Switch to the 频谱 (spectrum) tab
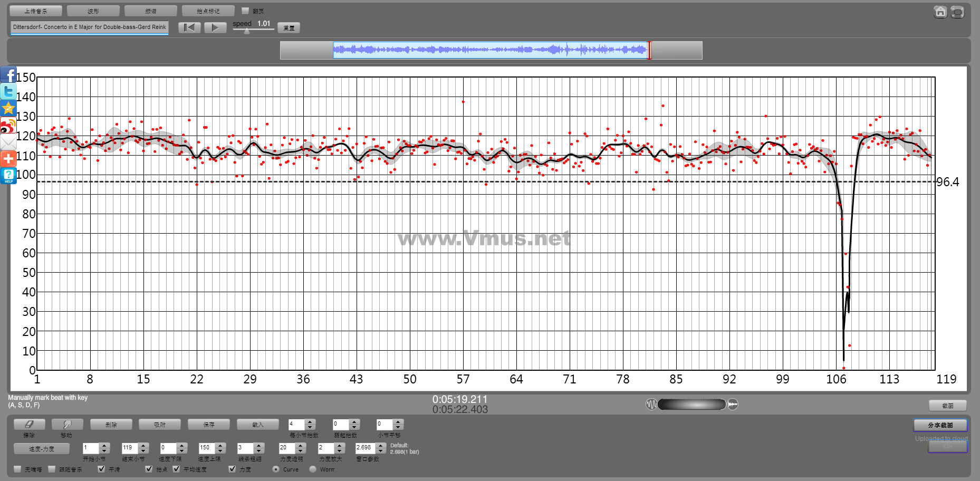This screenshot has width=980, height=481. (x=151, y=11)
